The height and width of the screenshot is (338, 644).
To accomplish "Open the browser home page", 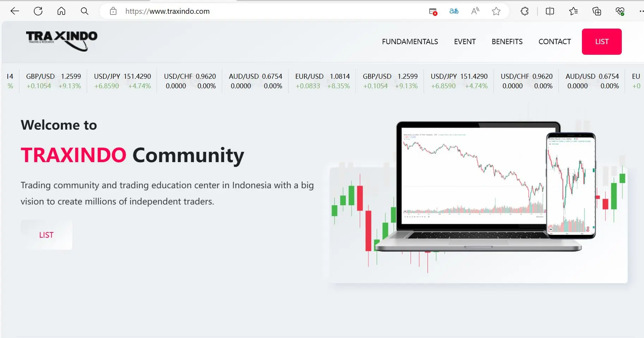I will click(61, 11).
